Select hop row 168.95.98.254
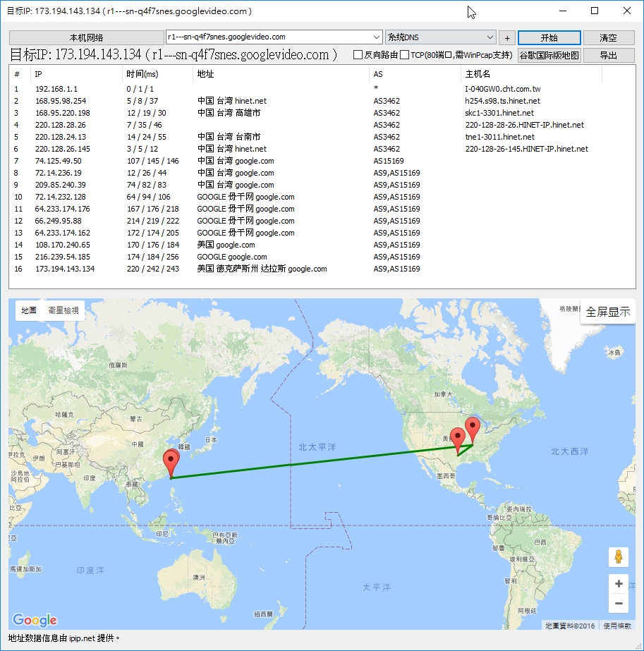This screenshot has width=644, height=651. tap(322, 101)
